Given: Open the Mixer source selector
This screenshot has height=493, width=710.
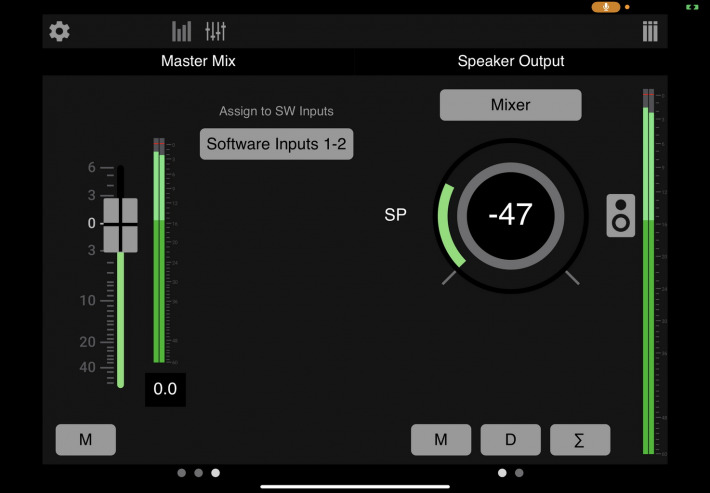Looking at the screenshot, I should pyautogui.click(x=510, y=104).
